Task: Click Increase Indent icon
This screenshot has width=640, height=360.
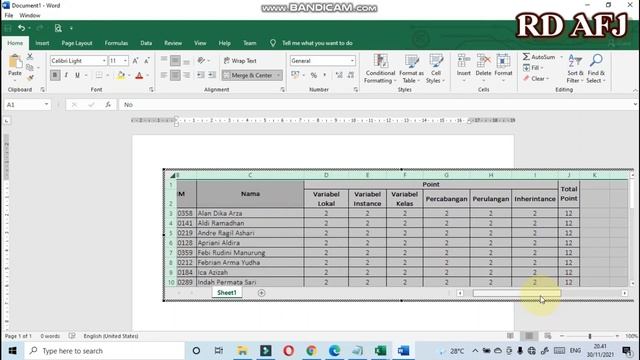Action: [212, 75]
